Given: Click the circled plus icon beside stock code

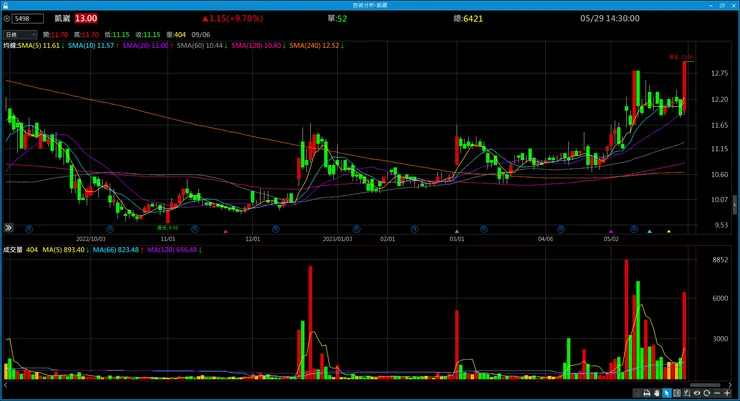Looking at the screenshot, I should tap(7, 19).
